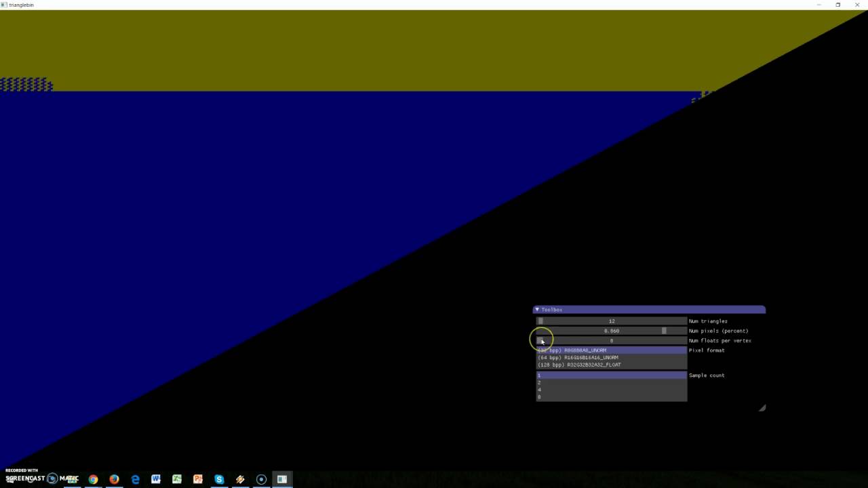Open Excel from the taskbar

[177, 479]
